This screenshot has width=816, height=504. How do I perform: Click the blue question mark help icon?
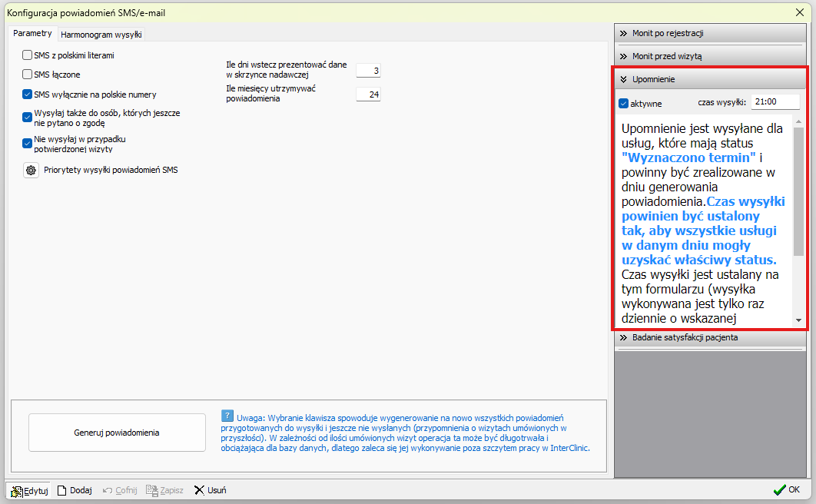point(227,415)
